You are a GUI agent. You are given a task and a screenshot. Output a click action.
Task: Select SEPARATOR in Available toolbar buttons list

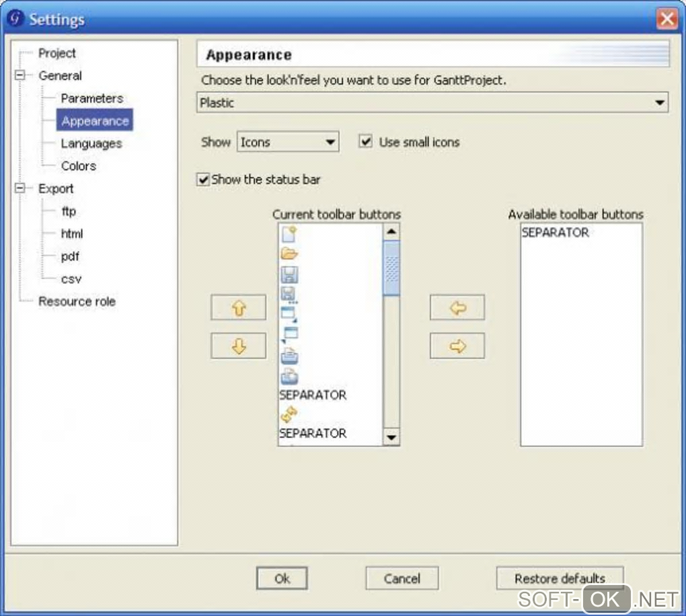coord(555,232)
